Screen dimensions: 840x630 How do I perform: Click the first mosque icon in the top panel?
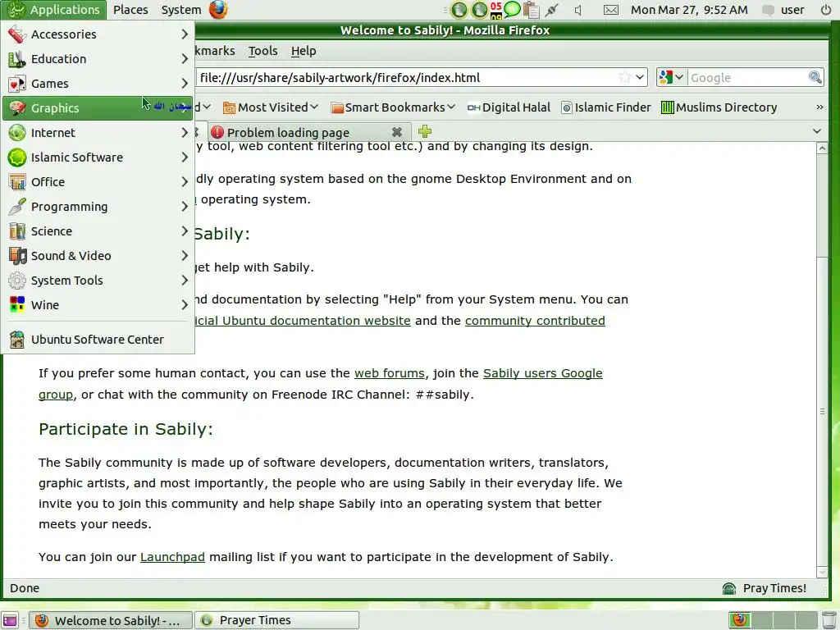459,10
